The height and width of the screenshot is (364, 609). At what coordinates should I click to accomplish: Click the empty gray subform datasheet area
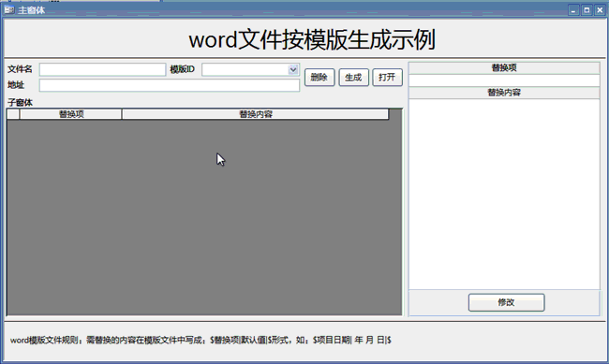[204, 217]
